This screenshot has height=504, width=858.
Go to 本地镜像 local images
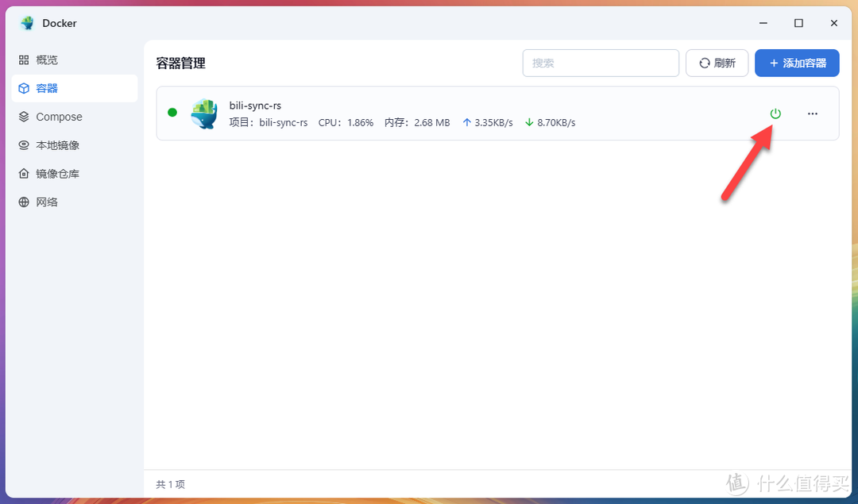point(75,145)
